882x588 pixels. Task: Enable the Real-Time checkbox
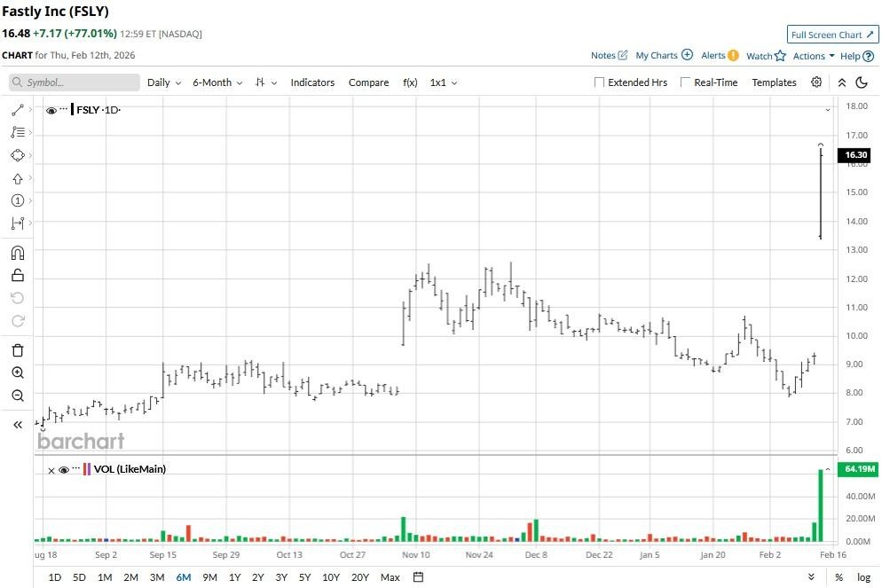tap(685, 82)
